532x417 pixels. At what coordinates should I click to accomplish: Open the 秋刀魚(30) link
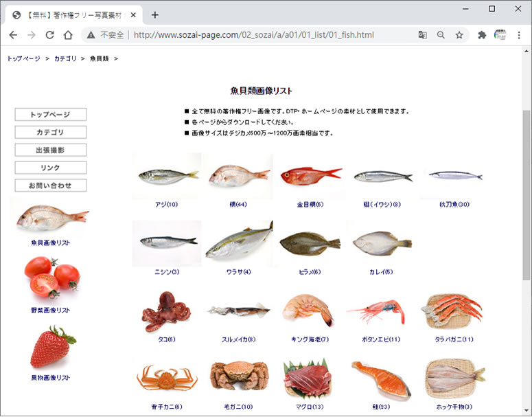(454, 205)
